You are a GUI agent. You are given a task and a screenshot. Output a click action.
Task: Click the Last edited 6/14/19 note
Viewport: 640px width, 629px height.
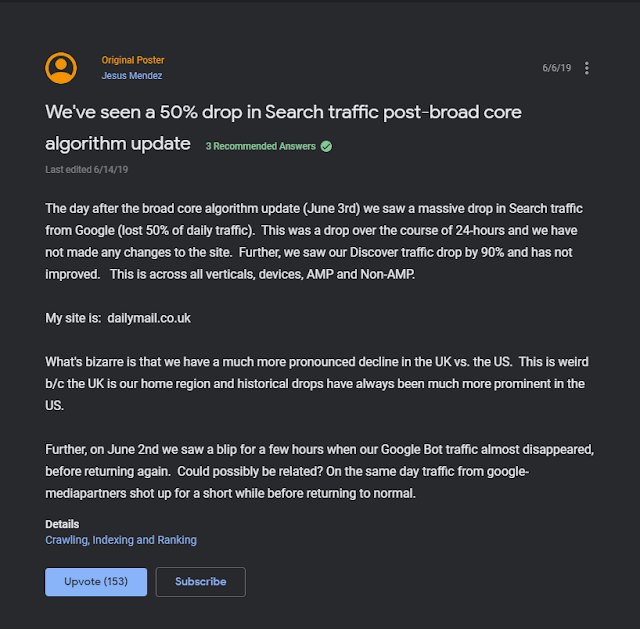click(x=87, y=169)
